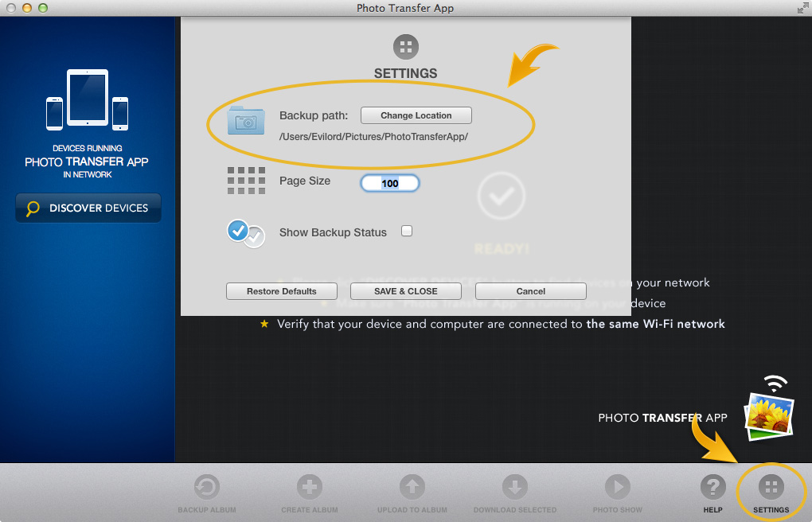Image resolution: width=812 pixels, height=522 pixels.
Task: Click the grid icon beside Page Size
Action: tap(246, 181)
